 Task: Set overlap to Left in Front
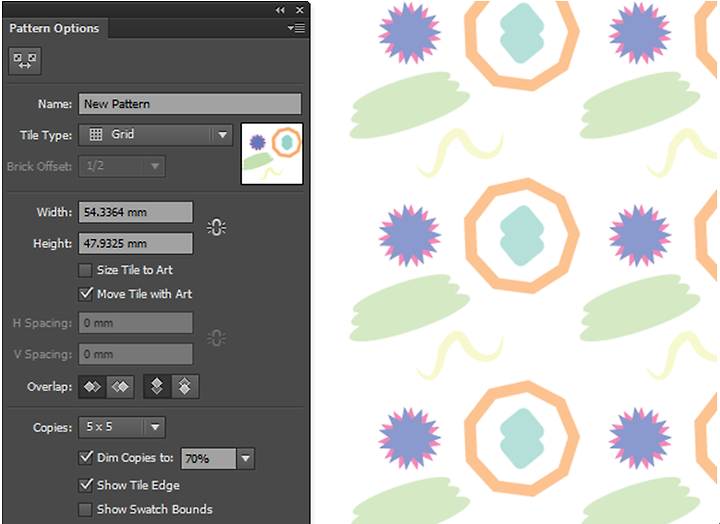92,387
